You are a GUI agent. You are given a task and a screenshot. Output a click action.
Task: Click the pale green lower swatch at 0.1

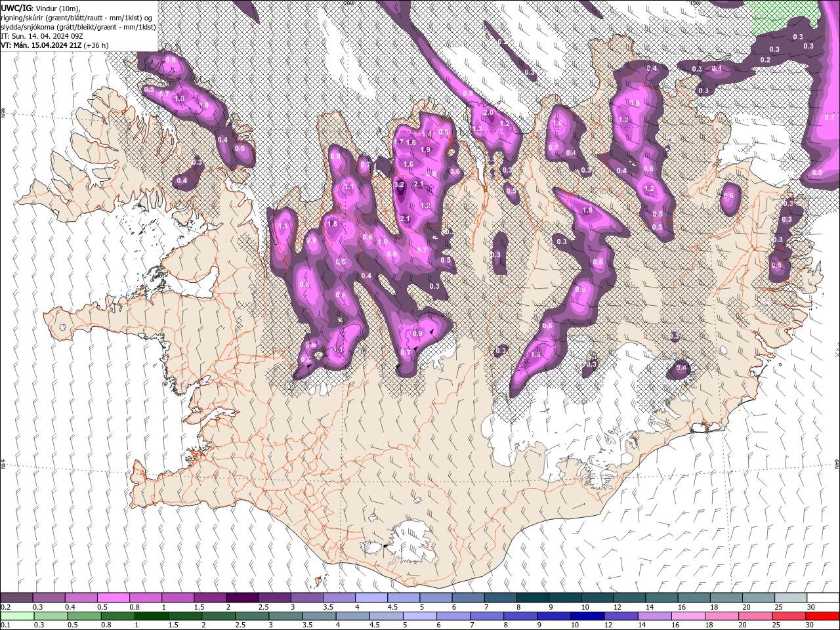(17, 616)
